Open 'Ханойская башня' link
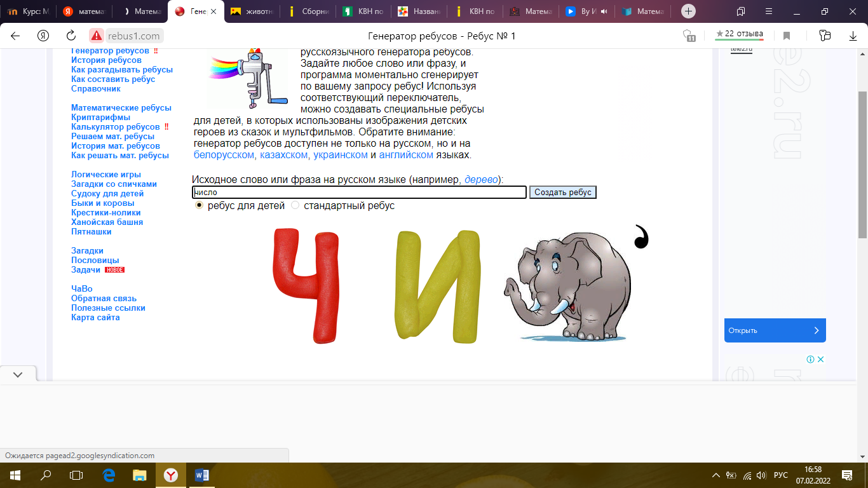 coord(107,222)
